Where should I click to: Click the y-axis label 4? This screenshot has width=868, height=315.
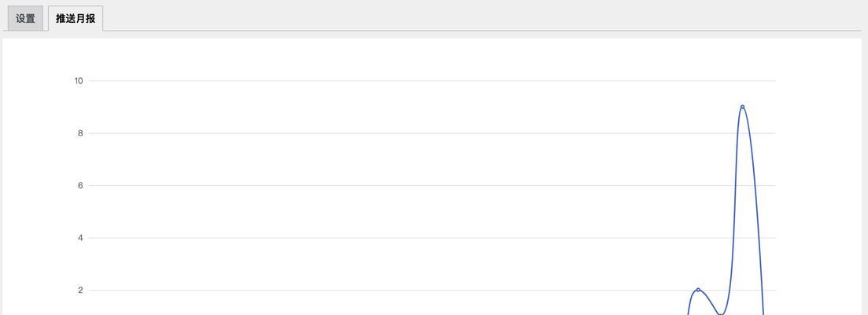click(x=81, y=238)
